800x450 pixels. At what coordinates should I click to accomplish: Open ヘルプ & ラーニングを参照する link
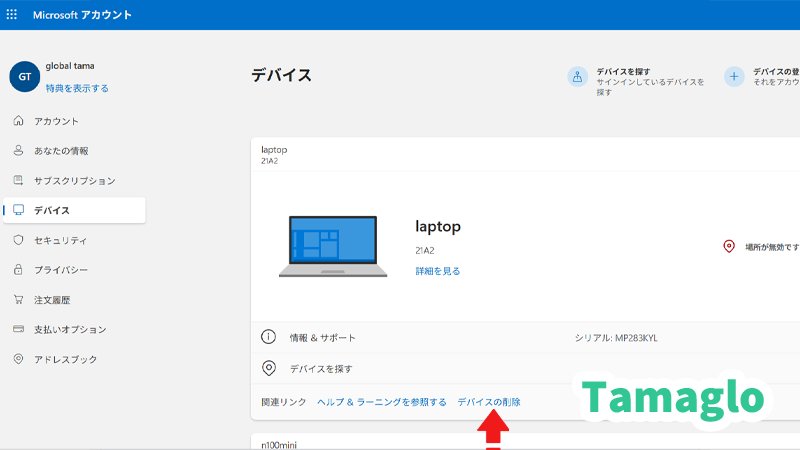[381, 402]
